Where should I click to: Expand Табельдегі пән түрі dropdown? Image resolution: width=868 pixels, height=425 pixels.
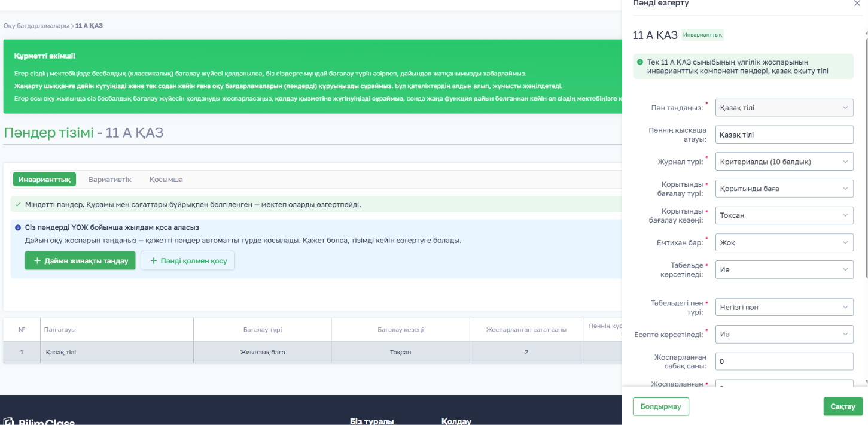(x=784, y=308)
